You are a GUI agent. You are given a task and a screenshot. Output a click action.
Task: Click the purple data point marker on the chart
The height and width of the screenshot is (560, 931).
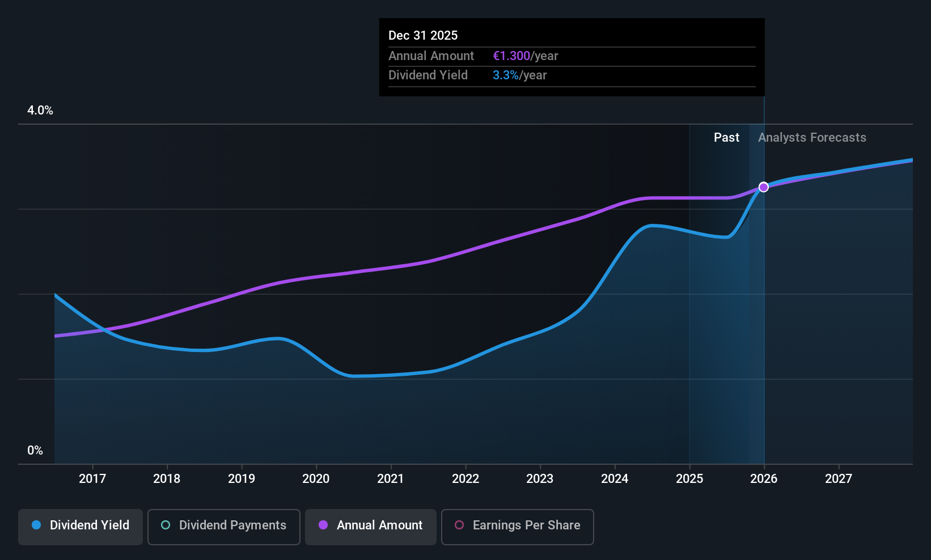[764, 187]
